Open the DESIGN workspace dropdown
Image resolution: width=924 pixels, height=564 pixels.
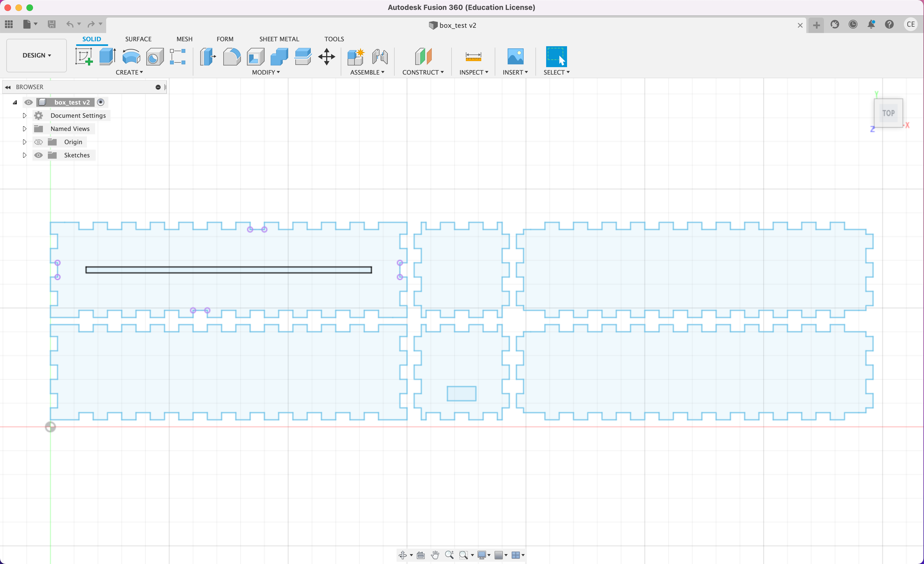[x=37, y=55]
